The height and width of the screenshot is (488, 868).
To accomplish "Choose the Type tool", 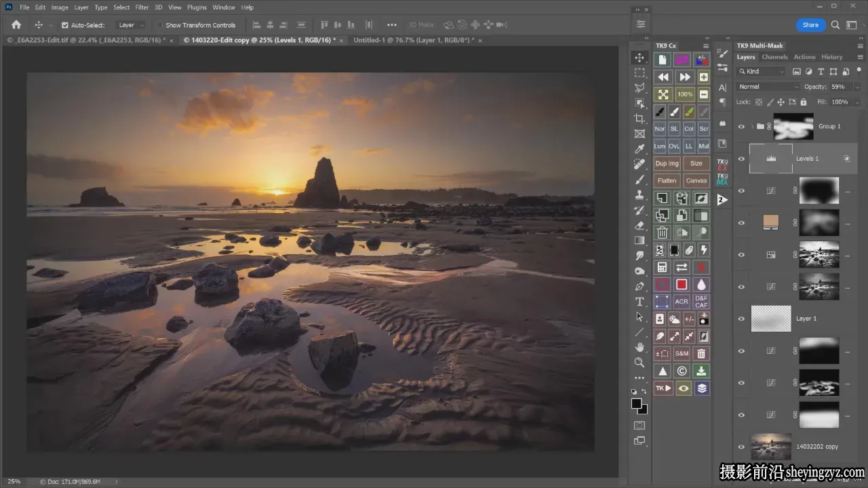I will (x=639, y=302).
